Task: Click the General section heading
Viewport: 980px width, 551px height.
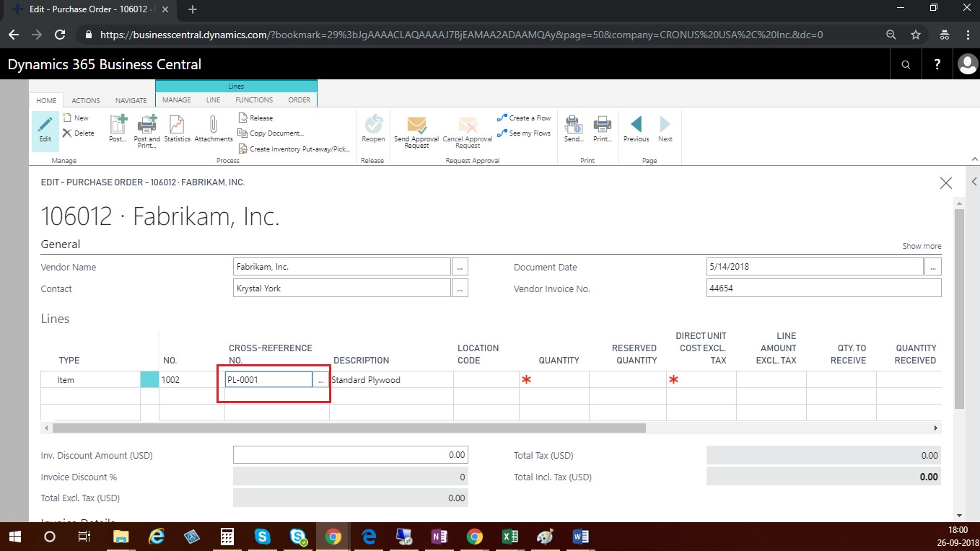Action: [61, 244]
